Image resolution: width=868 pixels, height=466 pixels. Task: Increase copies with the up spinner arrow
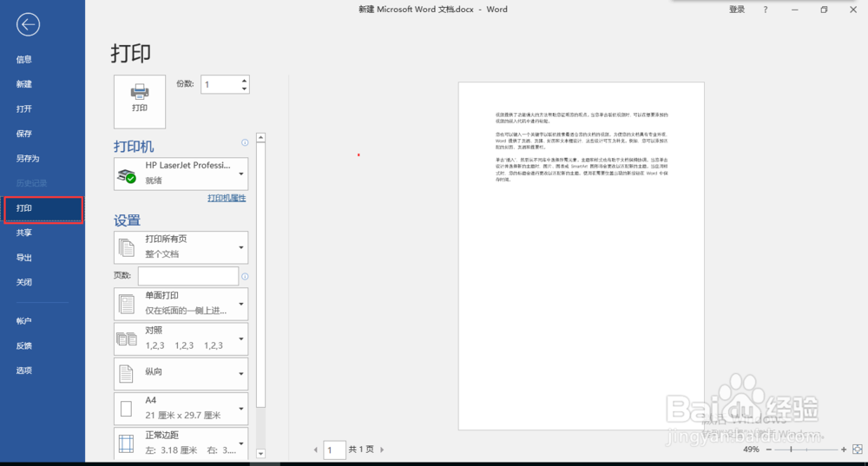tap(244, 81)
